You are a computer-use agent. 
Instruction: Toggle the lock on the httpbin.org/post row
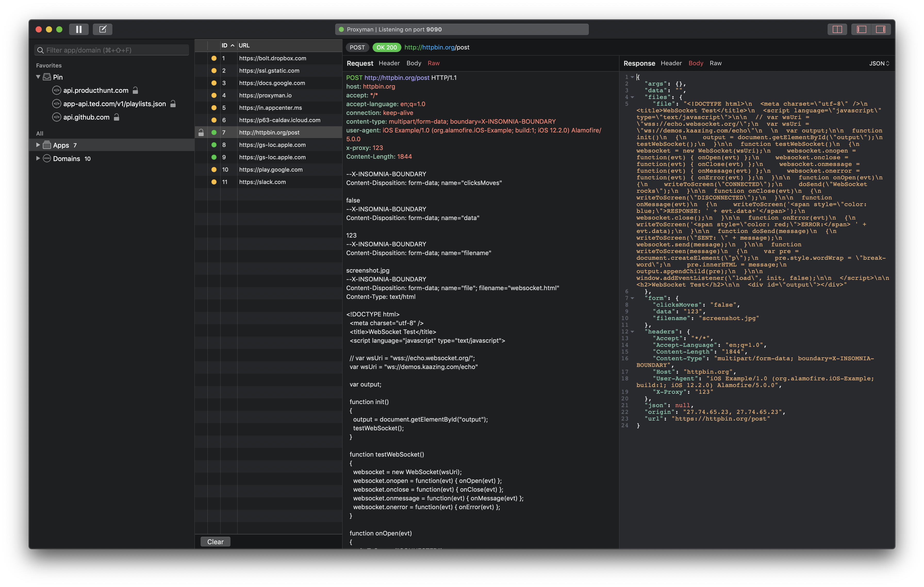(x=201, y=132)
